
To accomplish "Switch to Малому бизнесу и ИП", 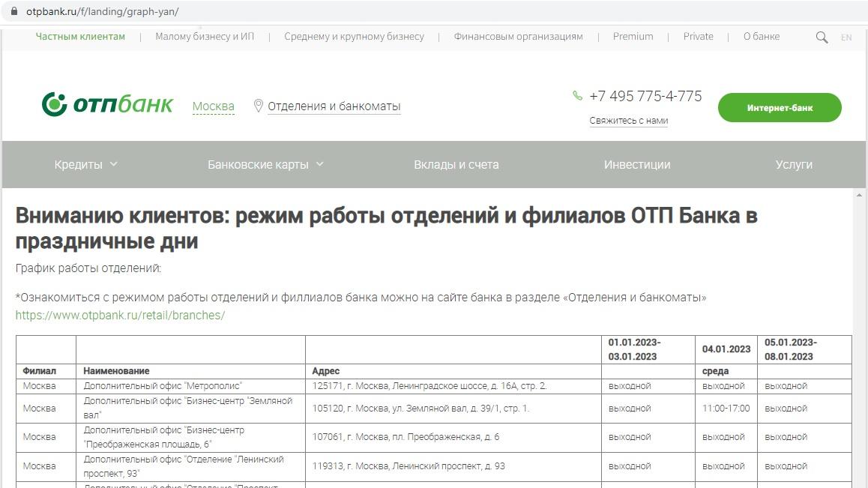I will click(205, 37).
